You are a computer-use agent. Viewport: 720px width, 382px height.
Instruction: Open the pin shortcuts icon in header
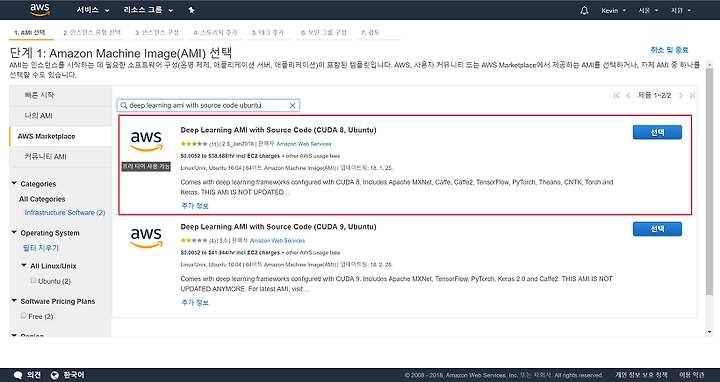pos(191,10)
